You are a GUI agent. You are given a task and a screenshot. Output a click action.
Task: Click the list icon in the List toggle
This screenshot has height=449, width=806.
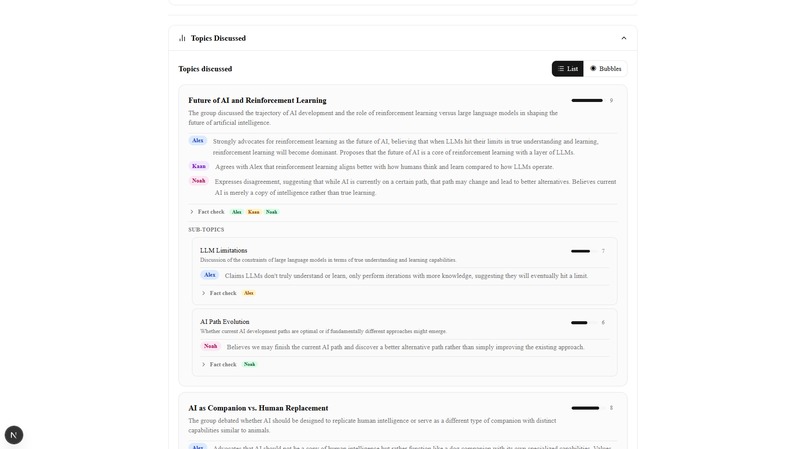[561, 68]
